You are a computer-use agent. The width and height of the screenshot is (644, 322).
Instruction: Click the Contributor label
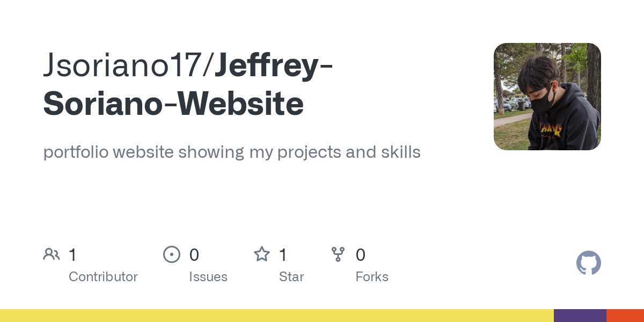pos(103,277)
